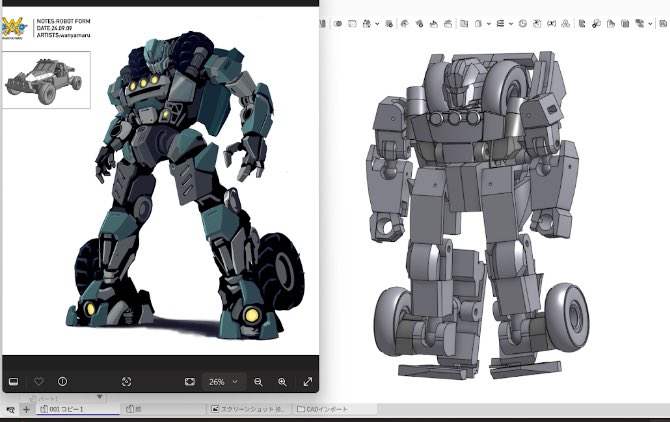
Task: Click the panel-shaped toolbar icon next to the oval icon
Action: point(353,24)
